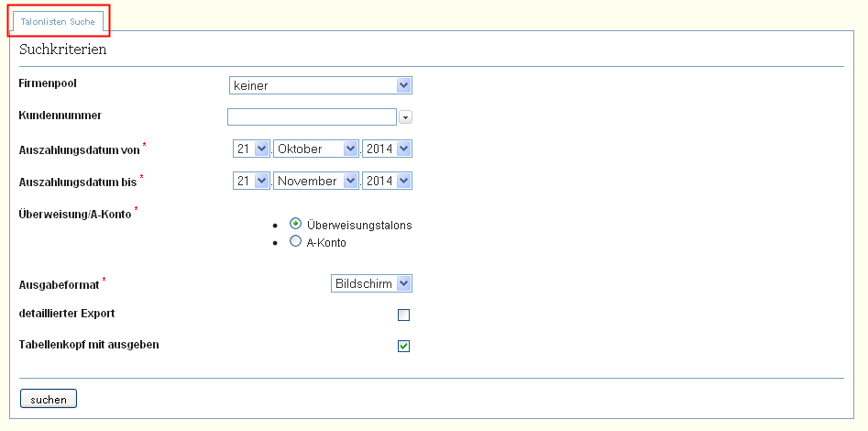Select the Überweisungstalons radio button
Screen dimensions: 868x431
[296, 224]
